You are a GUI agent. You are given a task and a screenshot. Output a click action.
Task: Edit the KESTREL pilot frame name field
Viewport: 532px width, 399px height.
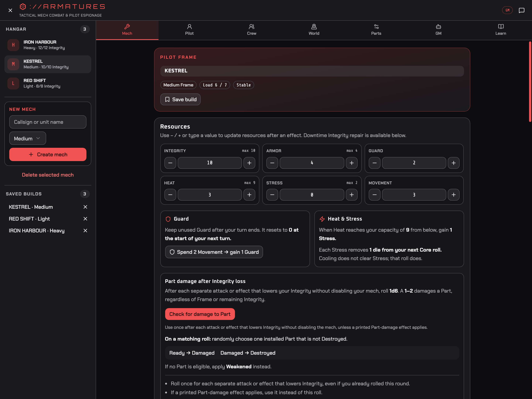(312, 71)
